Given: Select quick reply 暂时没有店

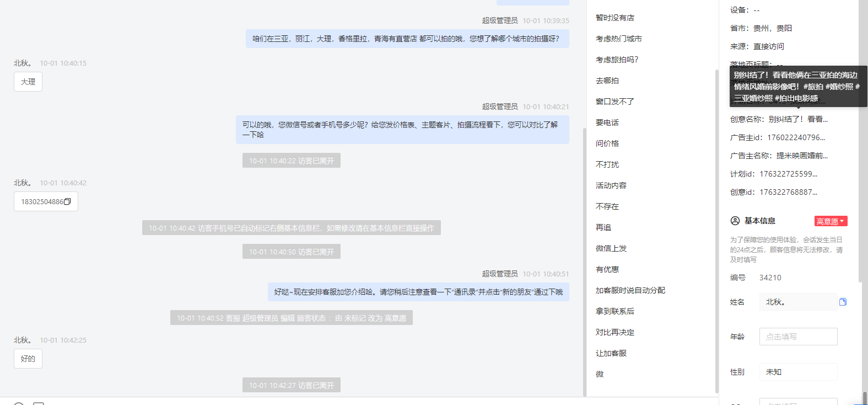Looking at the screenshot, I should 615,18.
